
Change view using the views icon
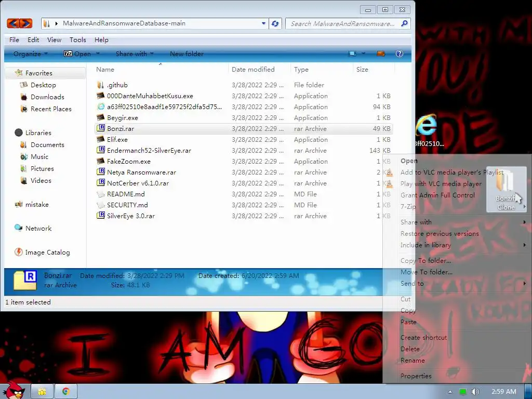click(x=352, y=54)
